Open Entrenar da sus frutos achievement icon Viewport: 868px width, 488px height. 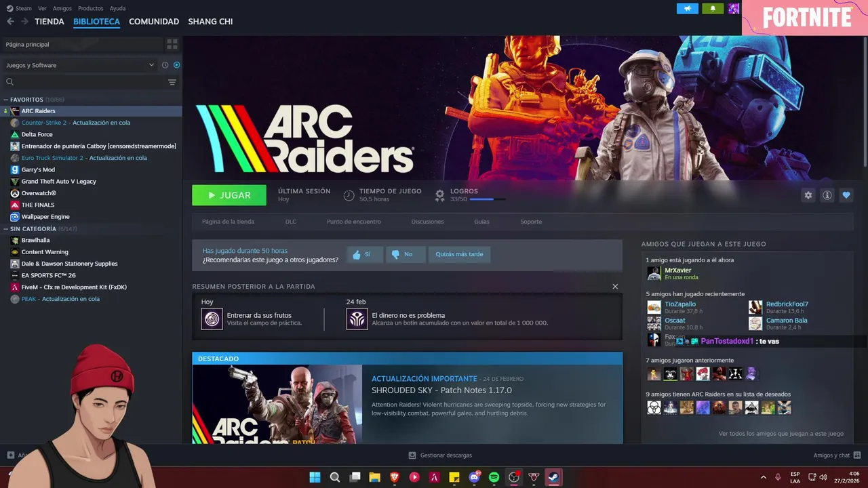pos(212,319)
